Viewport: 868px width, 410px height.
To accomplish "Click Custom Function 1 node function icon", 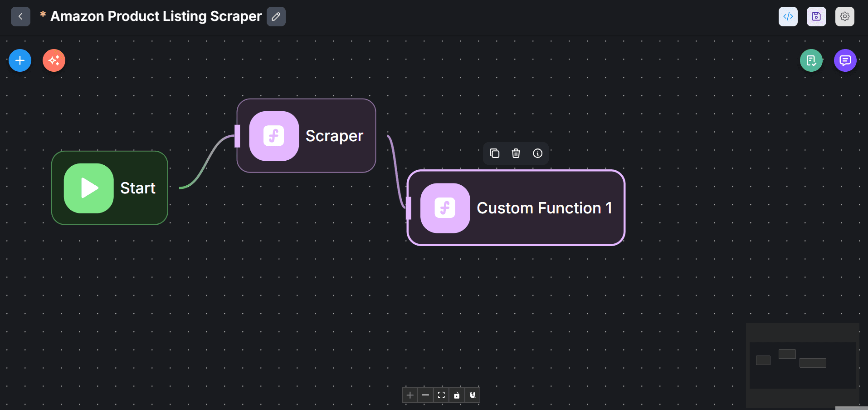I will (x=445, y=208).
